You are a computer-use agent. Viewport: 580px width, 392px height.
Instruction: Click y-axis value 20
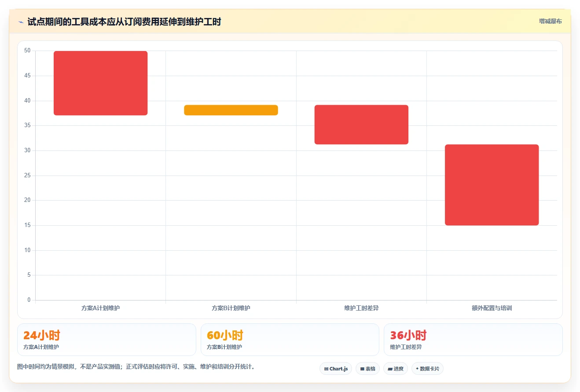click(28, 200)
